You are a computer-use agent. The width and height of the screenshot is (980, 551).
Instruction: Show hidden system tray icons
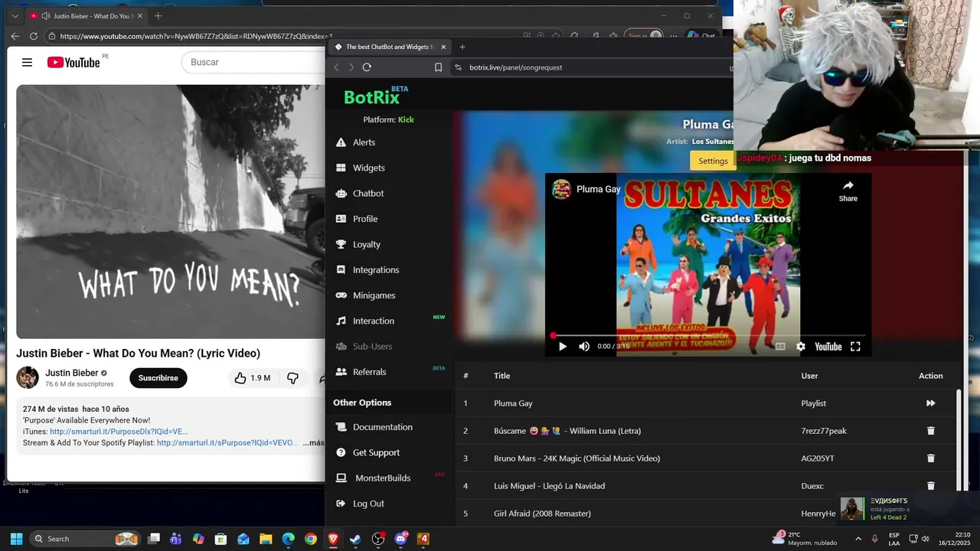pos(857,539)
